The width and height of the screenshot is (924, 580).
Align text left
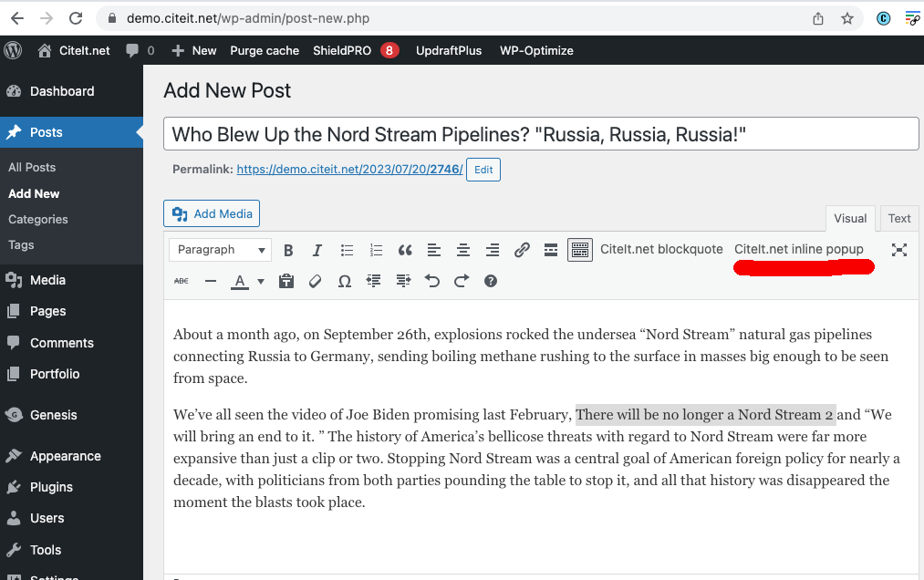(x=433, y=250)
